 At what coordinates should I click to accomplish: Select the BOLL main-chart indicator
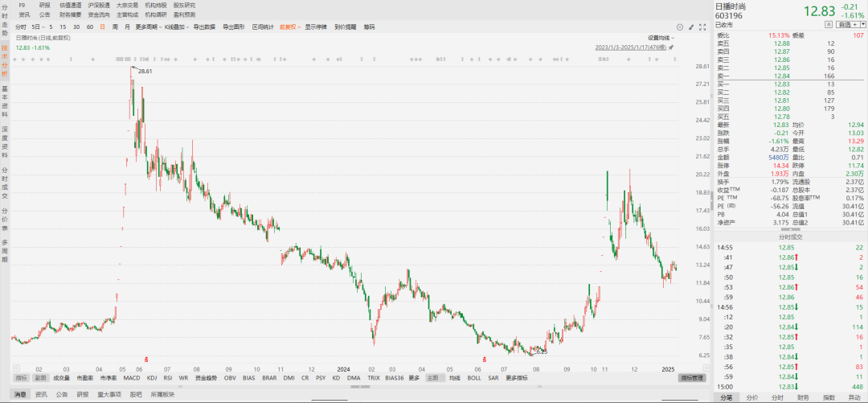coord(474,378)
